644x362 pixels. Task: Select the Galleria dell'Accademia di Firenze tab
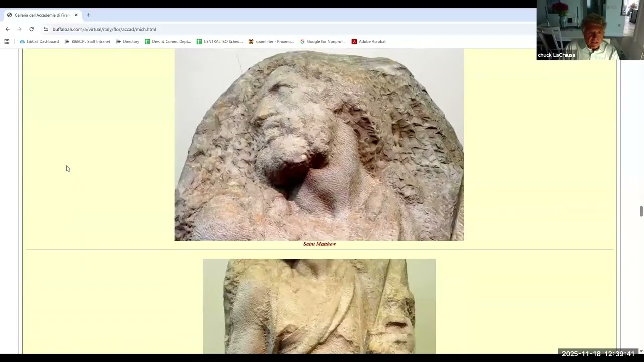point(42,15)
